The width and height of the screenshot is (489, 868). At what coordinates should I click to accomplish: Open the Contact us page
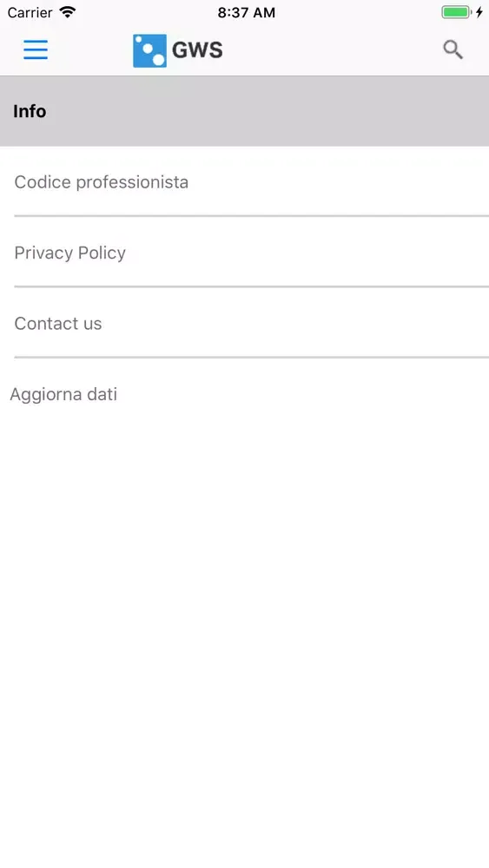(244, 323)
